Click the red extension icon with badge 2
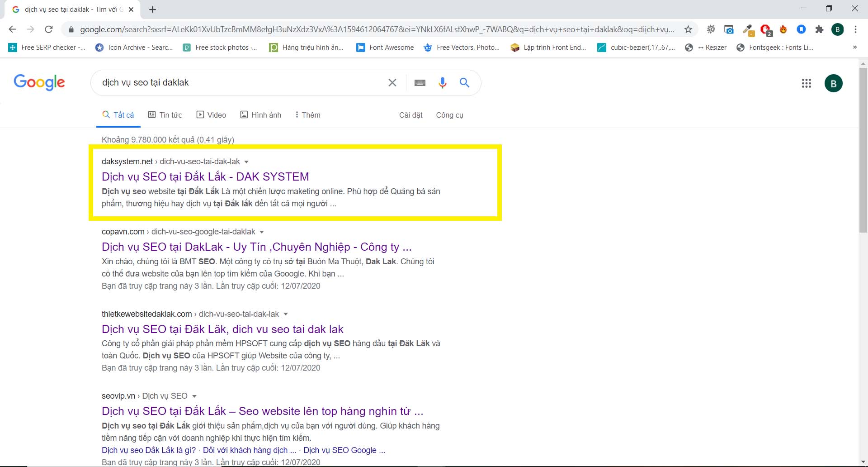868x467 pixels. (x=766, y=30)
